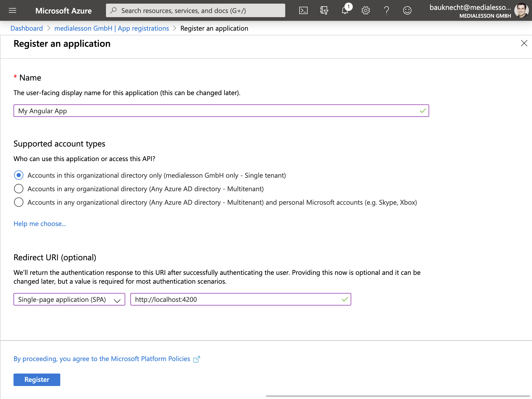
Task: Click the user account avatar
Action: (x=521, y=10)
